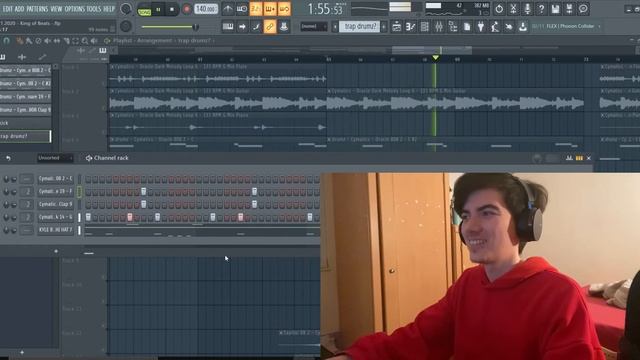Open the Browser tree icon

click(453, 27)
